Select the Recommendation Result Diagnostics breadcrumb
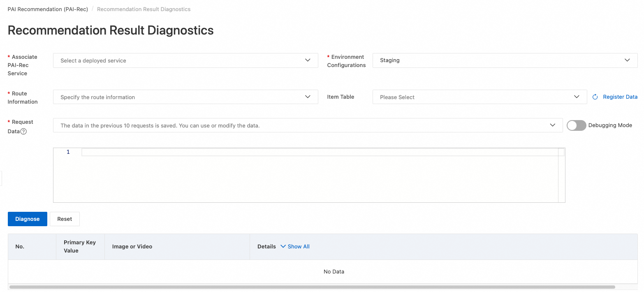 [x=144, y=9]
